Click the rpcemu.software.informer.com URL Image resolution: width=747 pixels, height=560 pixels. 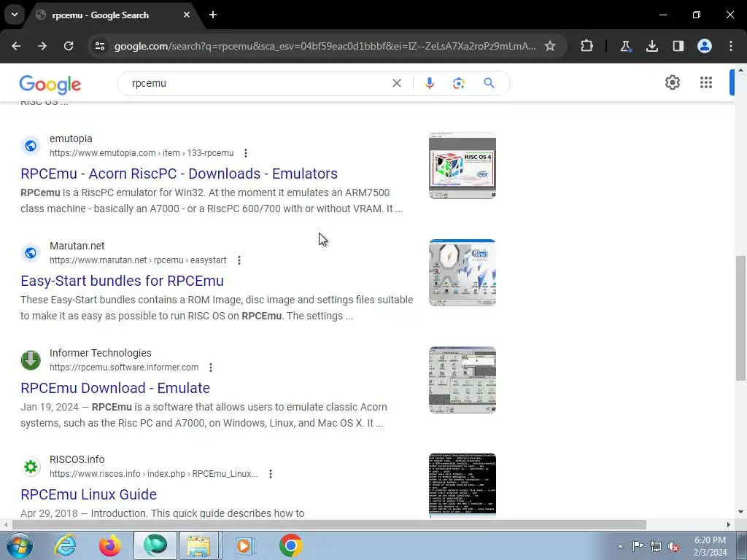coord(124,367)
